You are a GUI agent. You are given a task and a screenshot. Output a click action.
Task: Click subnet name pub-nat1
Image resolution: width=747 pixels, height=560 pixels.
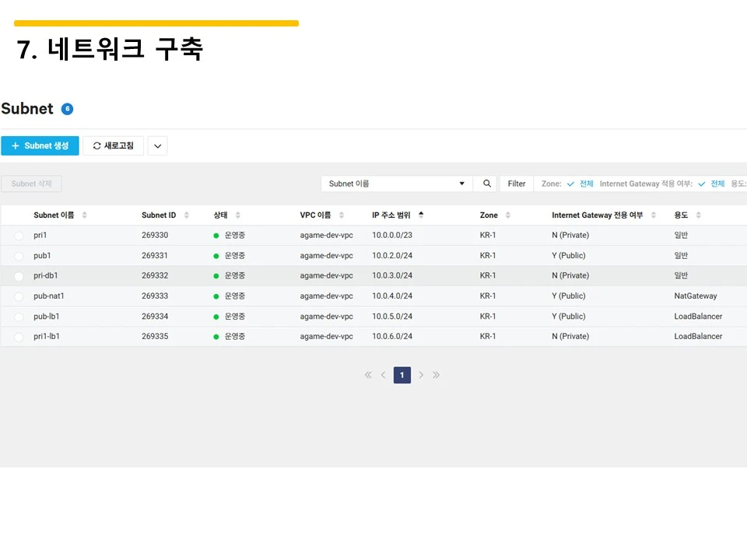(48, 296)
